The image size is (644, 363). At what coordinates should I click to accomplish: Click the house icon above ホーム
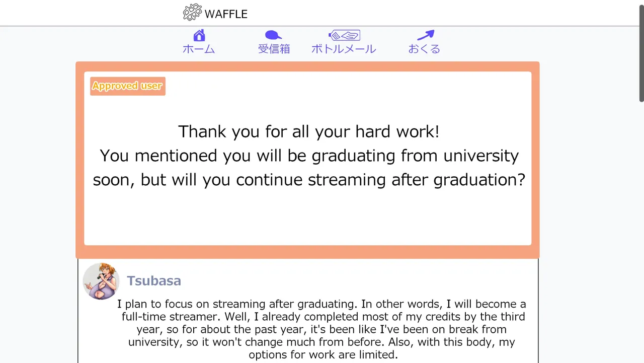pyautogui.click(x=199, y=35)
